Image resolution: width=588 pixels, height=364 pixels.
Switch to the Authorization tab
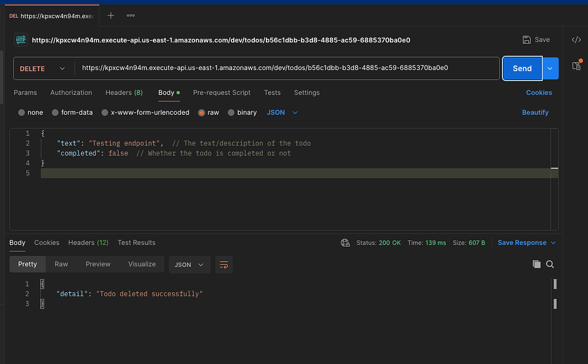point(71,92)
